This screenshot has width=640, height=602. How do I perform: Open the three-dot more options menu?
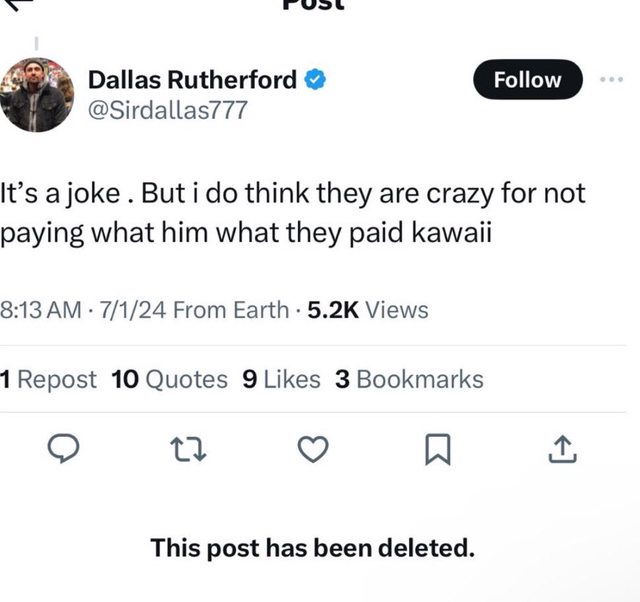[612, 80]
